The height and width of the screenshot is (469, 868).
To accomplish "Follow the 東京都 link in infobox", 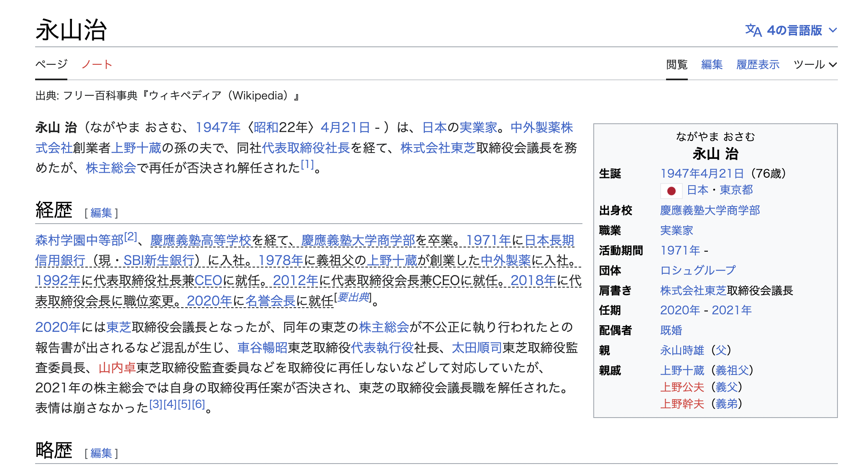I will coord(736,190).
